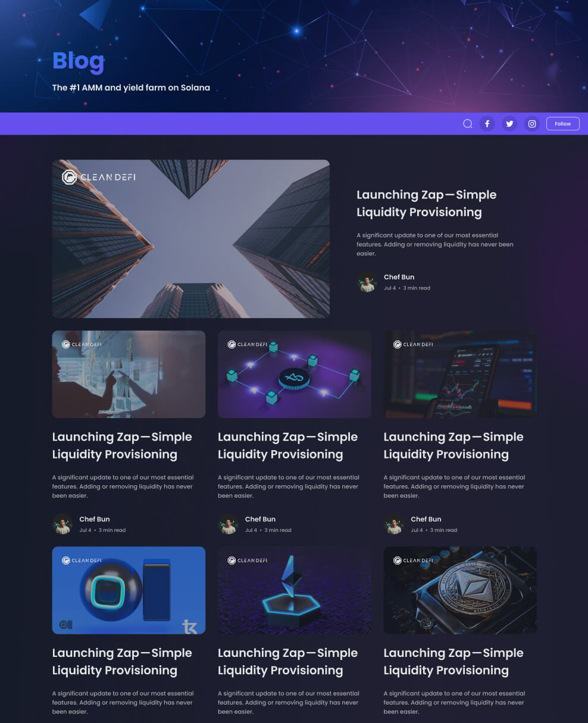Viewport: 588px width, 723px height.
Task: Click article title under blue sphere thumbnail
Action: [x=122, y=661]
